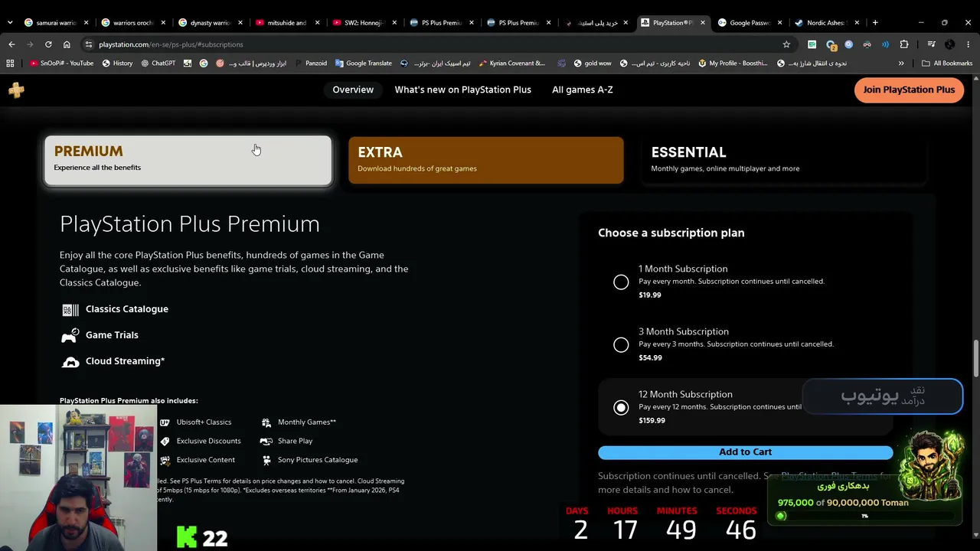The width and height of the screenshot is (980, 551).
Task: Click the '$19.99' price text
Action: tap(649, 295)
